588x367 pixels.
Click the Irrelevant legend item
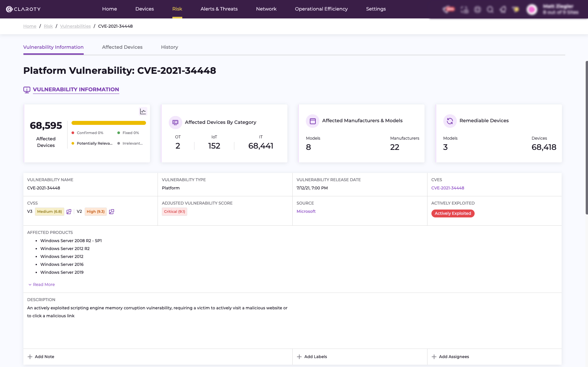tap(130, 143)
